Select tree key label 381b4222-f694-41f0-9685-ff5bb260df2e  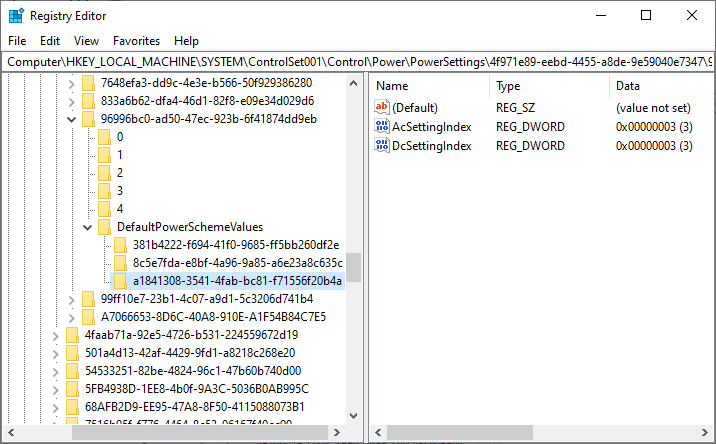coord(236,245)
